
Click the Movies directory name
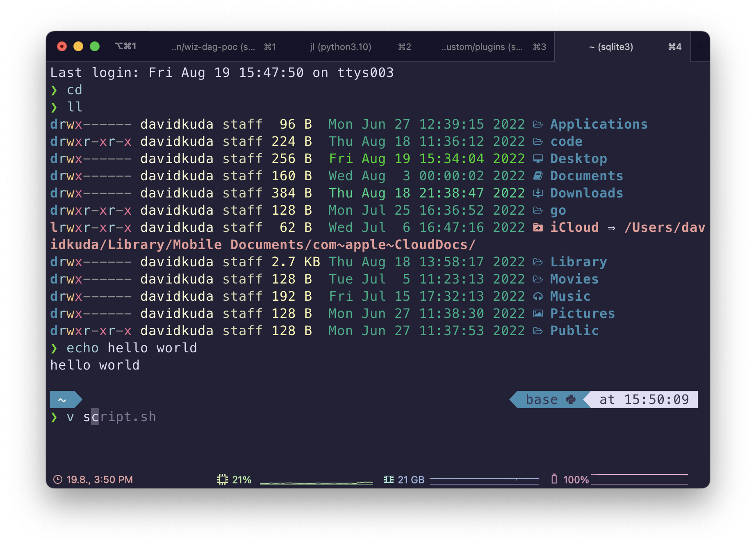click(574, 279)
